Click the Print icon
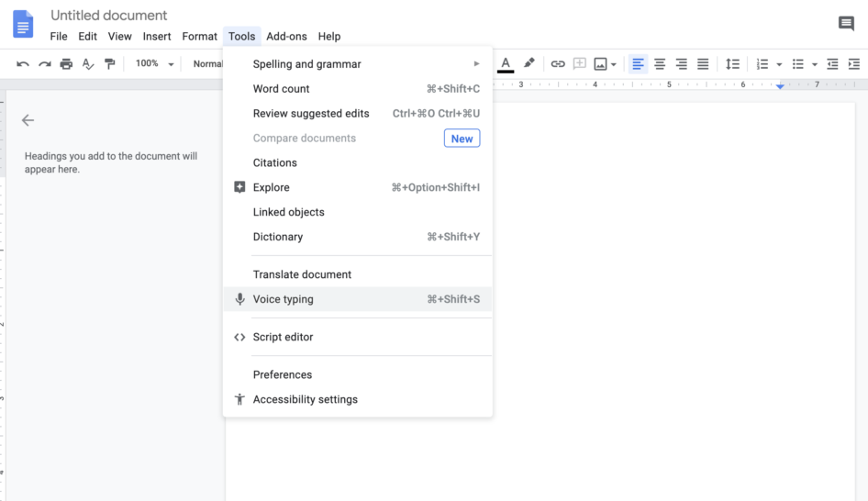This screenshot has width=868, height=501. pyautogui.click(x=66, y=64)
